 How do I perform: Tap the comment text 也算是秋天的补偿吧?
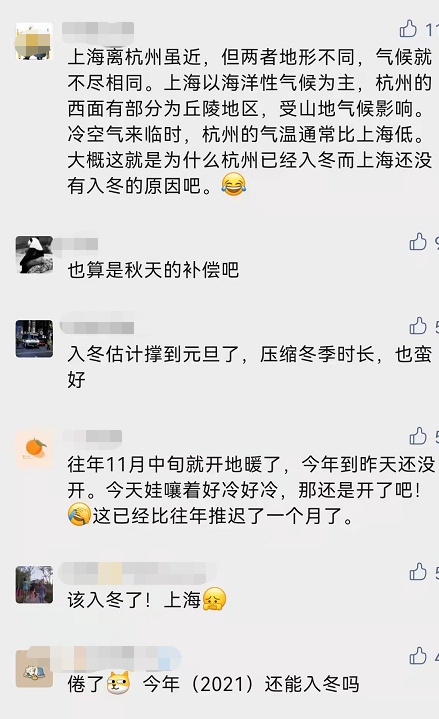point(153,270)
